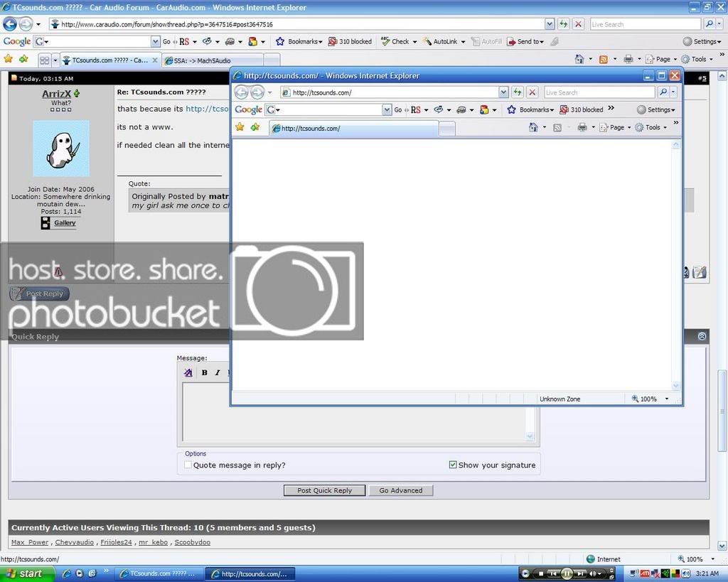Remove text formatting in Quick Reply editor

point(188,372)
